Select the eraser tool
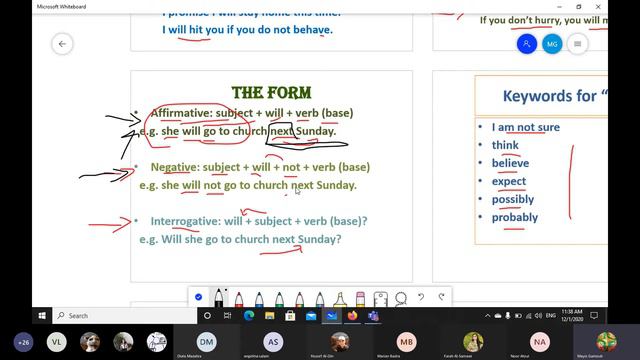This screenshot has height=360, width=640. [360, 299]
